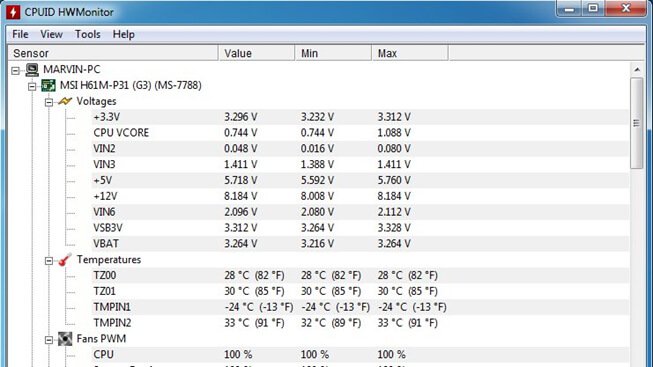The image size is (653, 367).
Task: Collapse the Temperatures section
Action: [x=49, y=261]
